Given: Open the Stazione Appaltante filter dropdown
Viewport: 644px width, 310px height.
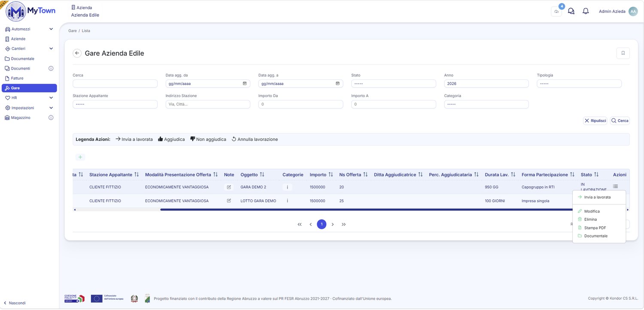Looking at the screenshot, I should pyautogui.click(x=115, y=104).
